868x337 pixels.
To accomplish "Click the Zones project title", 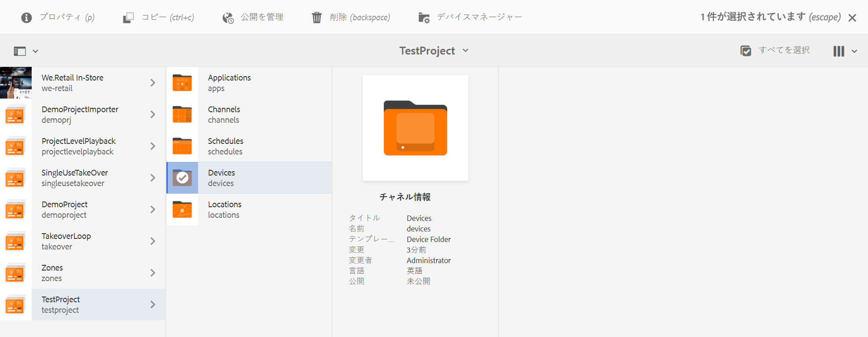I will tap(52, 267).
